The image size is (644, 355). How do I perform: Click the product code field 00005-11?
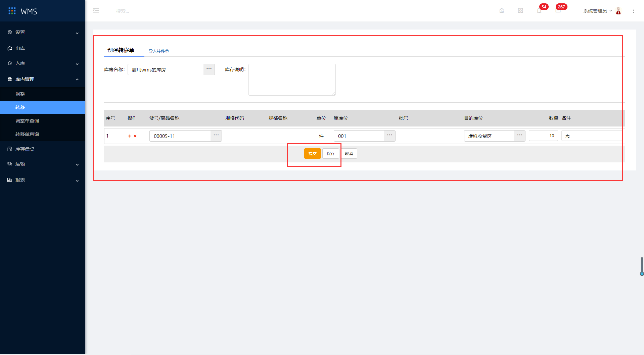[180, 136]
